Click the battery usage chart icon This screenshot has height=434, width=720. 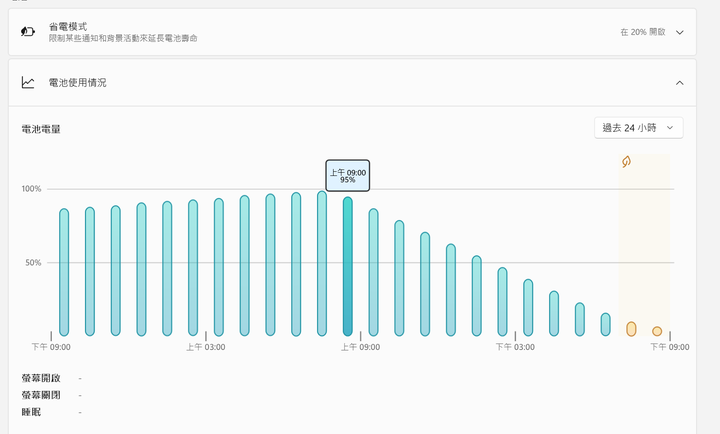coord(28,83)
